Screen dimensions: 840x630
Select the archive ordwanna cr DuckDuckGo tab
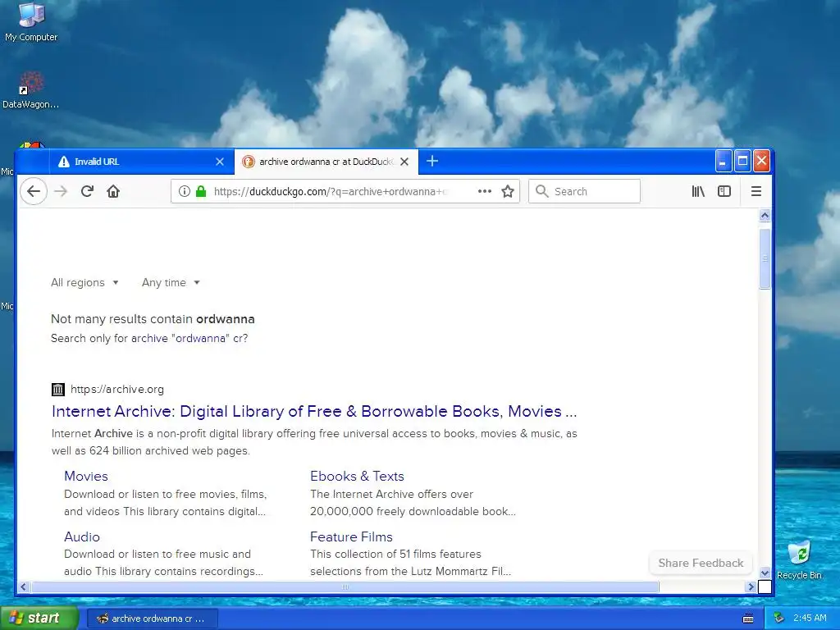click(326, 162)
